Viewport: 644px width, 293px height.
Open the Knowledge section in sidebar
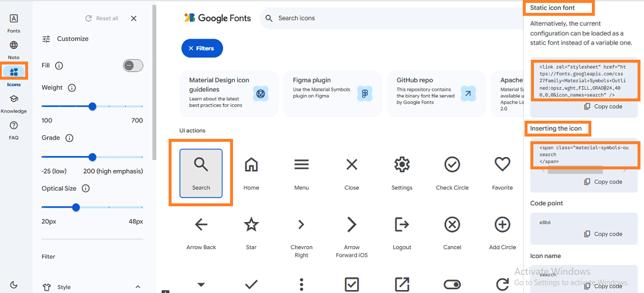coord(13,104)
